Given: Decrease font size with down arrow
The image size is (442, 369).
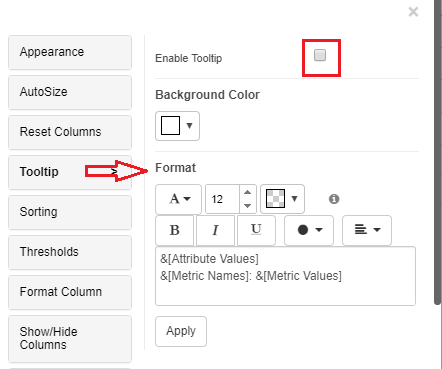Looking at the screenshot, I should pos(247,206).
